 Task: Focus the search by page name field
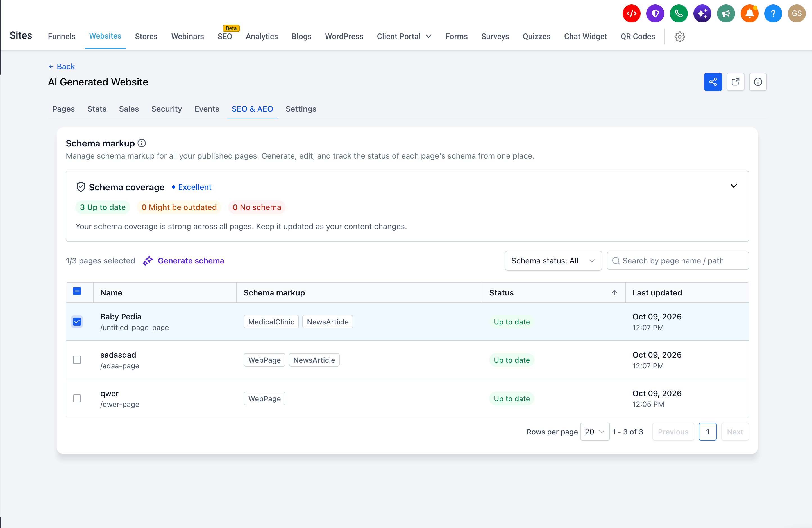tap(678, 261)
